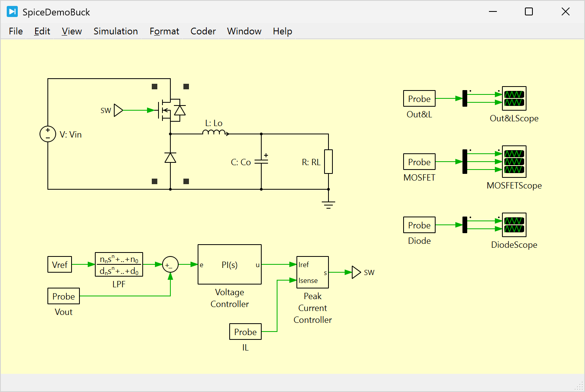Select the C: Co capacitor
Viewport: 585px width, 392px height.
click(x=261, y=162)
